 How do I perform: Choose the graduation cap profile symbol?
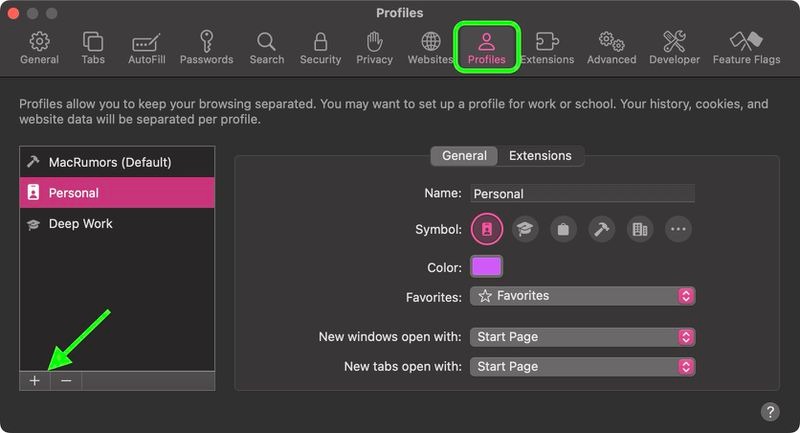tap(525, 229)
